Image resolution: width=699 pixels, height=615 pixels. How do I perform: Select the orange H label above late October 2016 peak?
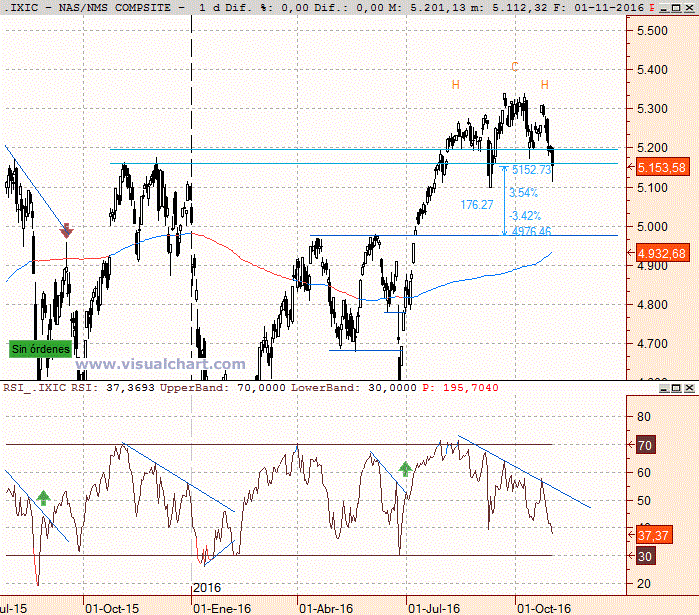click(545, 85)
